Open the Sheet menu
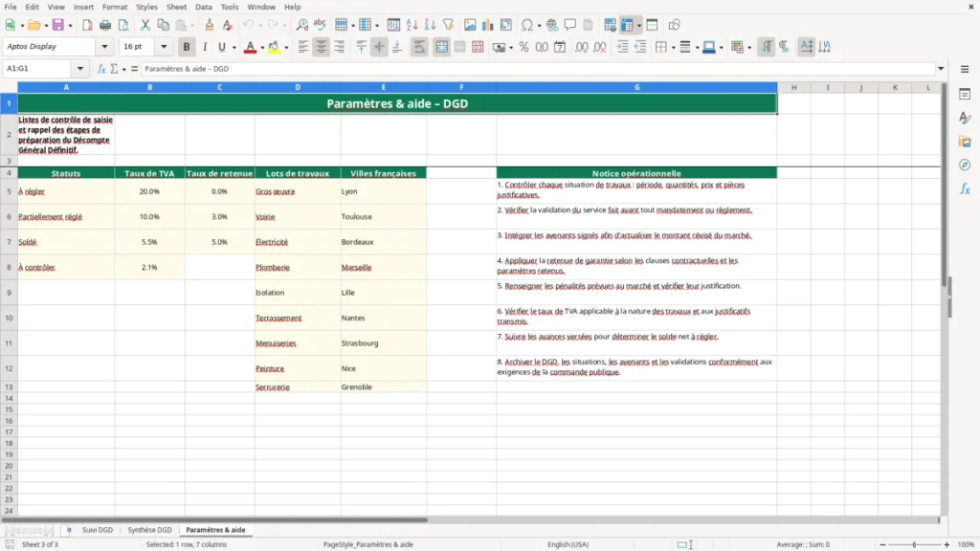Image resolution: width=980 pixels, height=551 pixels. click(176, 7)
